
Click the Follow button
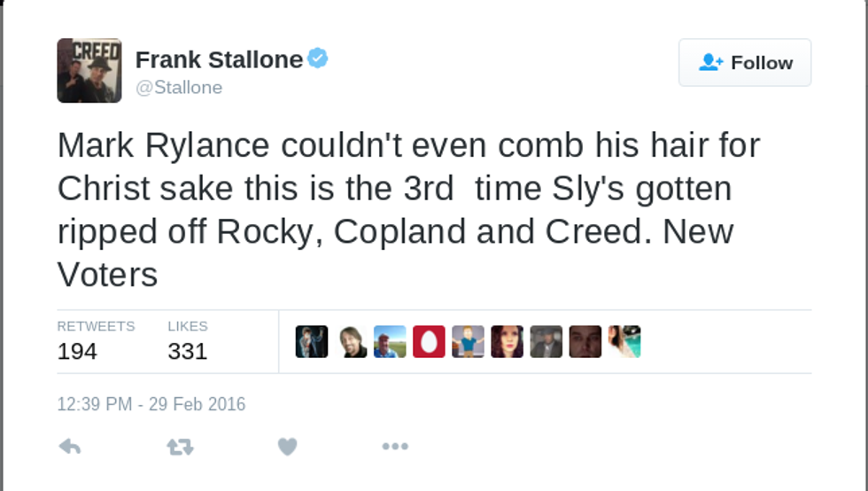coord(744,63)
